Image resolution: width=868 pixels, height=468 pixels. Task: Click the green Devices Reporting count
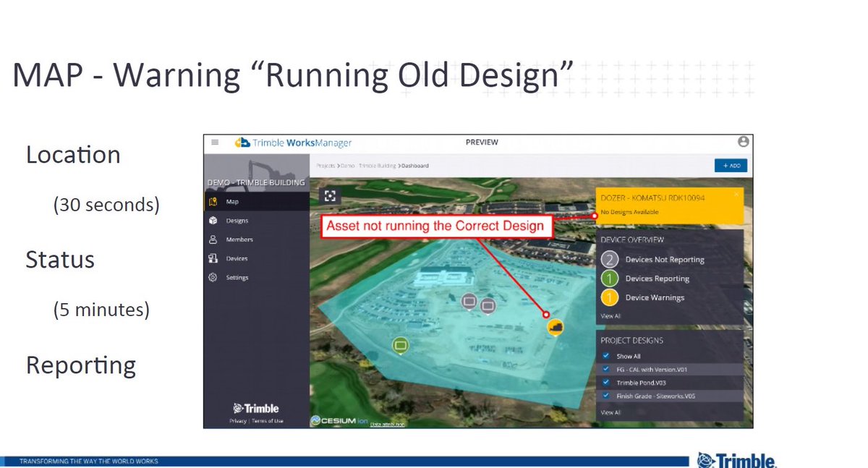click(x=610, y=278)
